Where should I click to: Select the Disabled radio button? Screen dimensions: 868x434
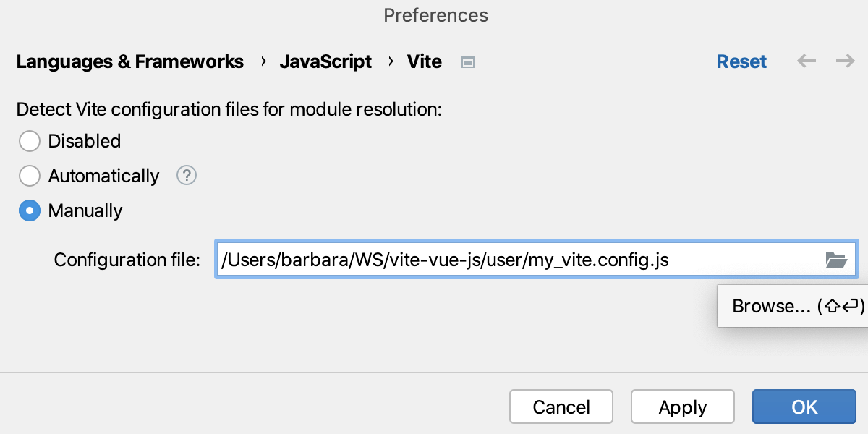[30, 141]
